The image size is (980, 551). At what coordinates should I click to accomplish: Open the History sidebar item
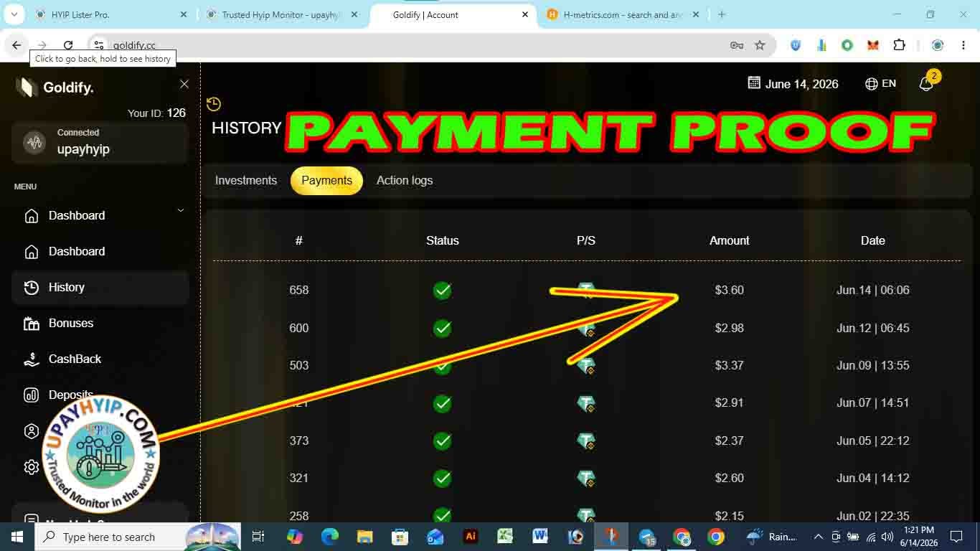coord(100,287)
